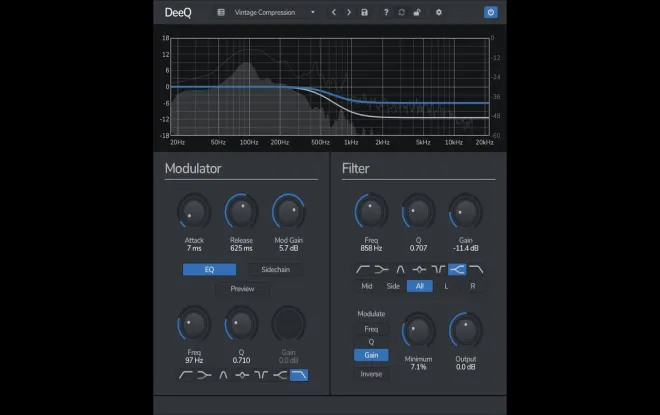This screenshot has height=415, width=660.
Task: Click the disabled Modulator Gain knob
Action: pos(288,325)
